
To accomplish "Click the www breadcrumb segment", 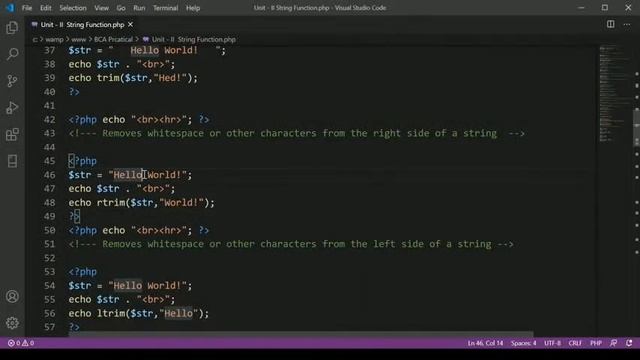I will [78, 40].
